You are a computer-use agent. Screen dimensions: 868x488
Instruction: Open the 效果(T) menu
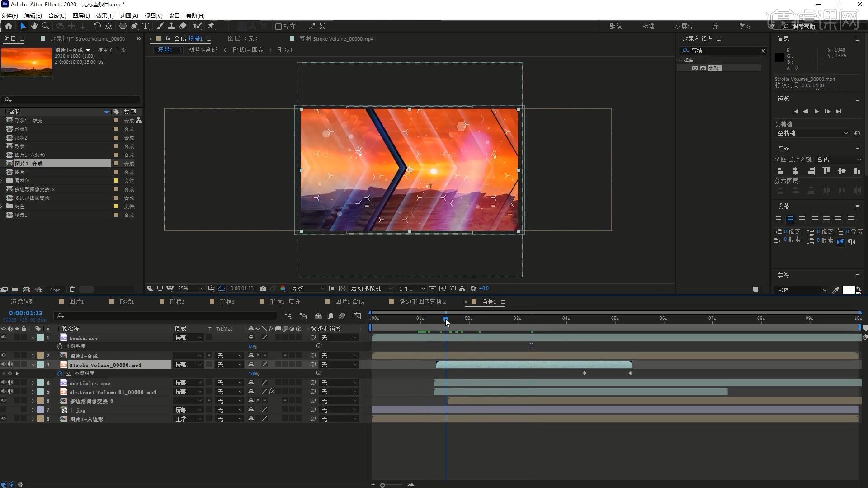(104, 15)
